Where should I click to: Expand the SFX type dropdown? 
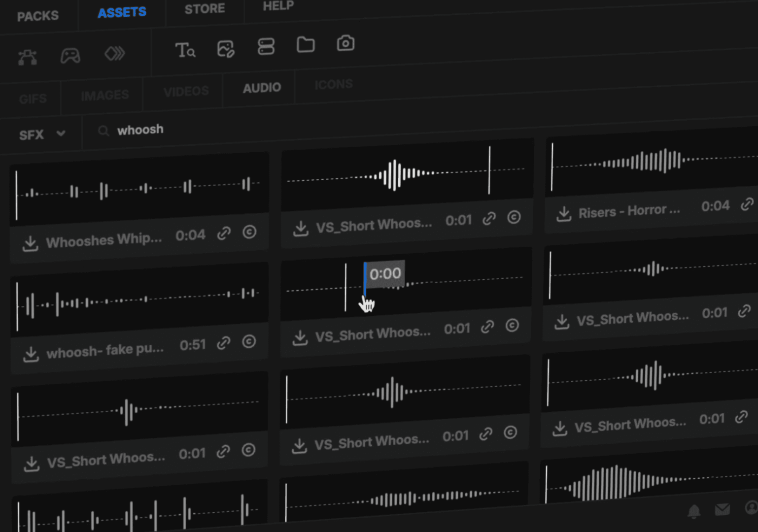point(42,134)
